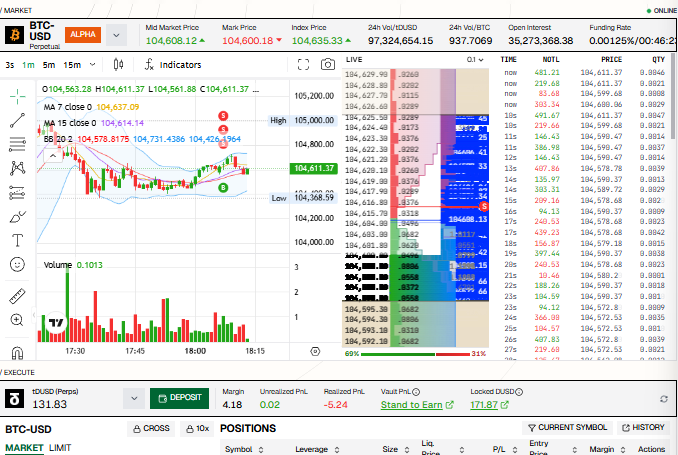
Task: Sort positions by Size column
Action: pyautogui.click(x=396, y=449)
